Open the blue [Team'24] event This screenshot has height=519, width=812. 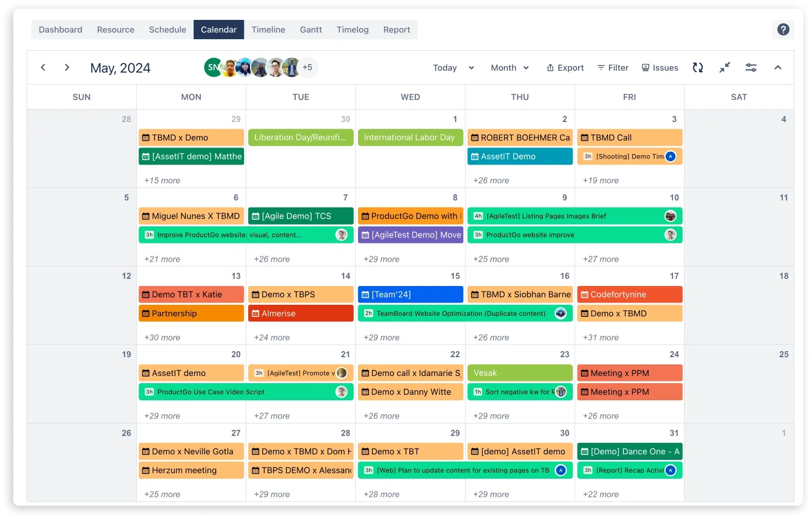coord(410,295)
